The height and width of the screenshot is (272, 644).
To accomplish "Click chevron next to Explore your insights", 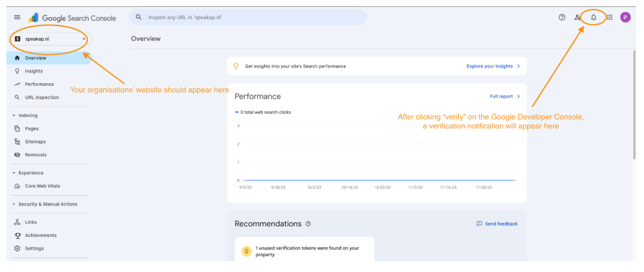I will click(x=519, y=66).
